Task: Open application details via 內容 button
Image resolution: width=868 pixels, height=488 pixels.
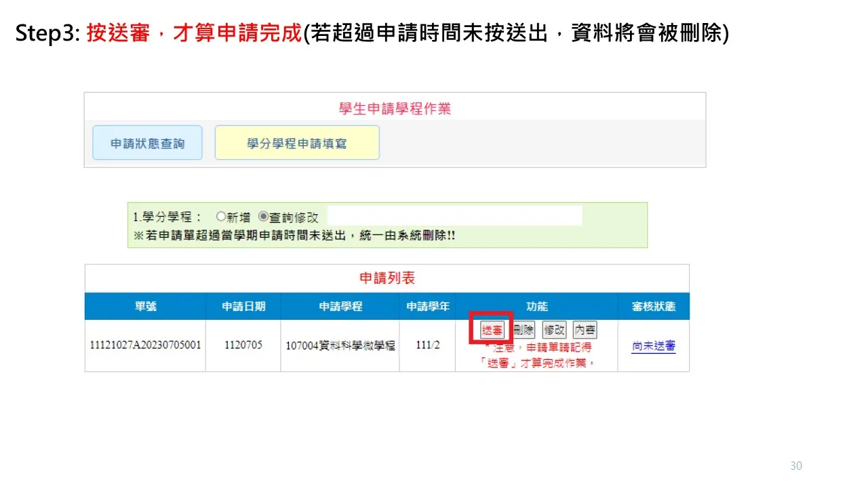Action: (x=585, y=330)
